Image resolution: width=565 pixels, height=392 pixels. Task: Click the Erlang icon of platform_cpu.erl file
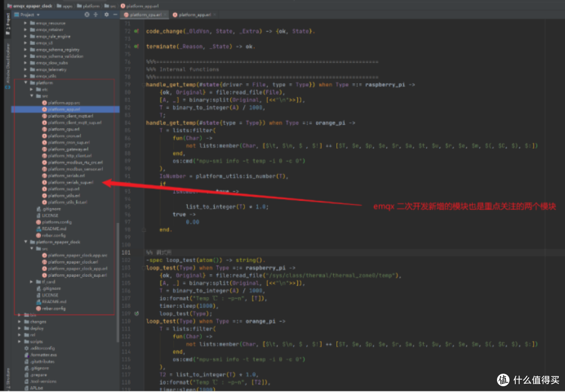pos(44,129)
